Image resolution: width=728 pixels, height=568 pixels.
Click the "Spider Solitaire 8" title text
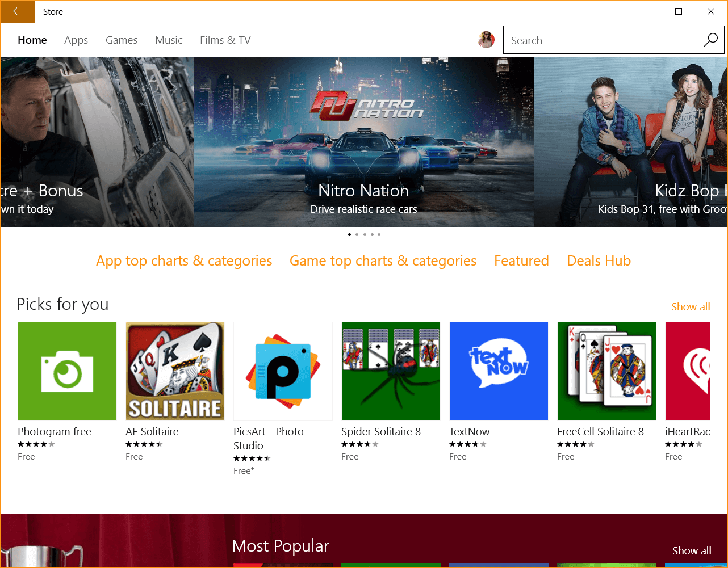[x=381, y=432]
